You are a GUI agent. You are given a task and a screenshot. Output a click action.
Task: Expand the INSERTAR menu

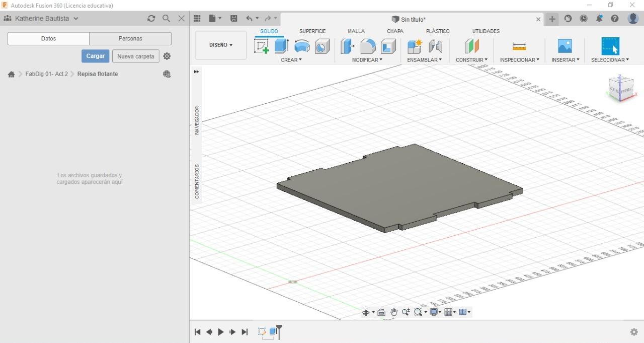[x=566, y=59]
